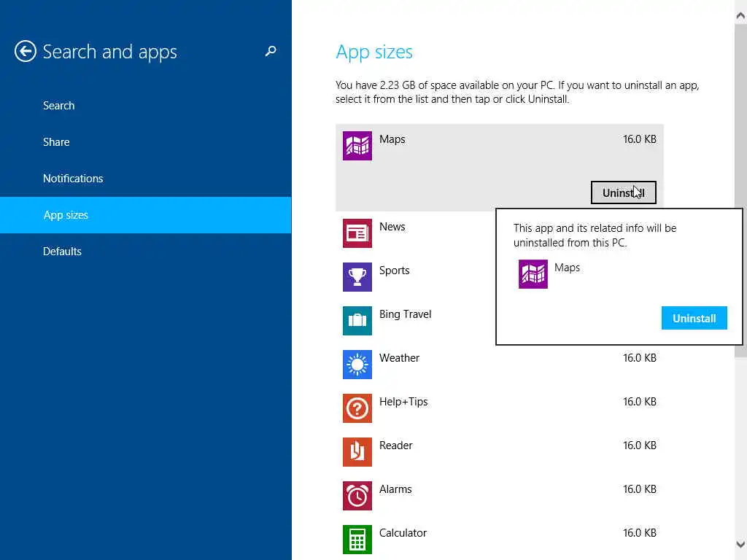Click the Search and apps title

[109, 52]
